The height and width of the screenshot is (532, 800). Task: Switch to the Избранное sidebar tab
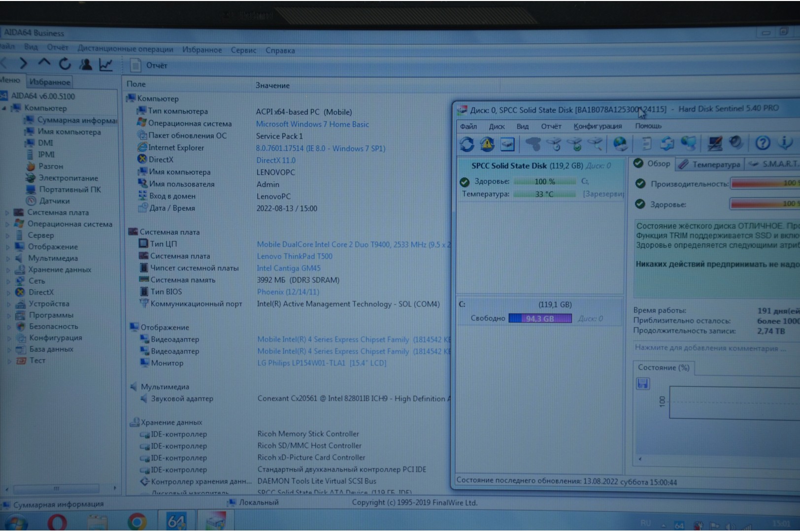(50, 82)
